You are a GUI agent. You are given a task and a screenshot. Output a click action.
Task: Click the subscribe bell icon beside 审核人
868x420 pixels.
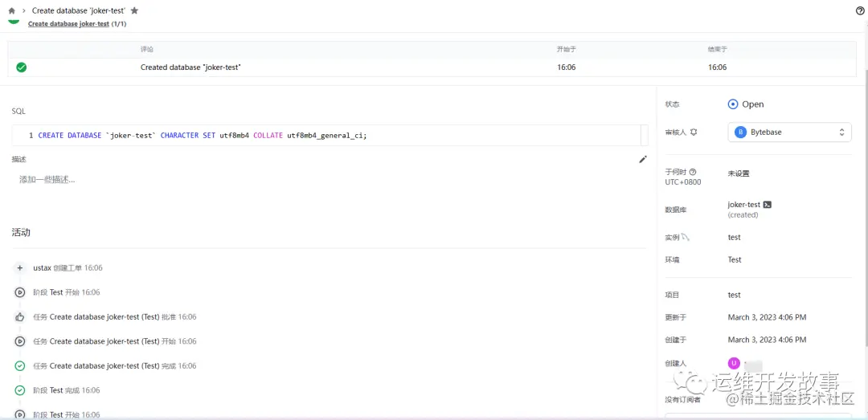[x=694, y=133]
